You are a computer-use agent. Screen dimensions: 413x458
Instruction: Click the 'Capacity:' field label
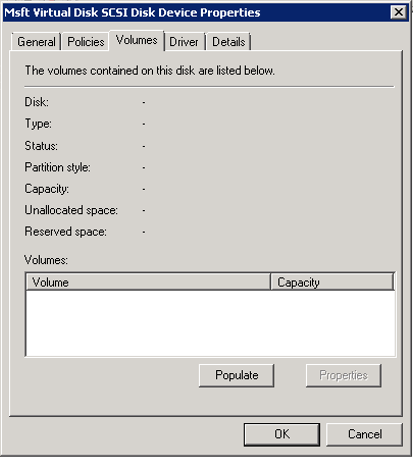click(x=47, y=189)
